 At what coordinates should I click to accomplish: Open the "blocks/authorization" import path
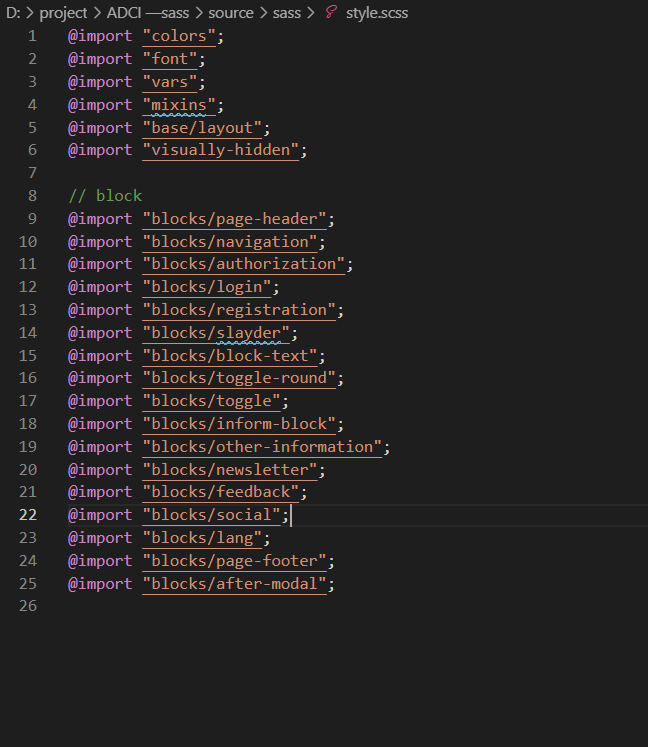pos(244,264)
